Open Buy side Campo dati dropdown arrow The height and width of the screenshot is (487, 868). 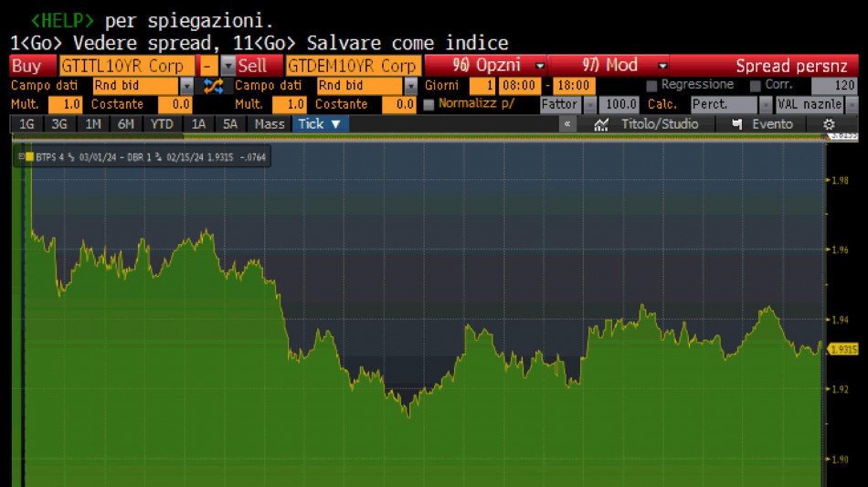tap(187, 86)
